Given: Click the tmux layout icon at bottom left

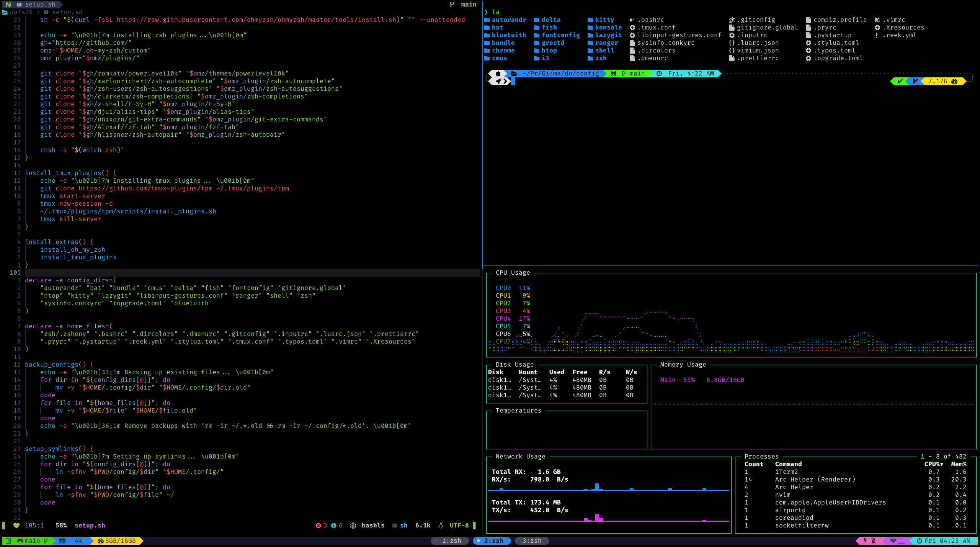Looking at the screenshot, I should (x=8, y=541).
